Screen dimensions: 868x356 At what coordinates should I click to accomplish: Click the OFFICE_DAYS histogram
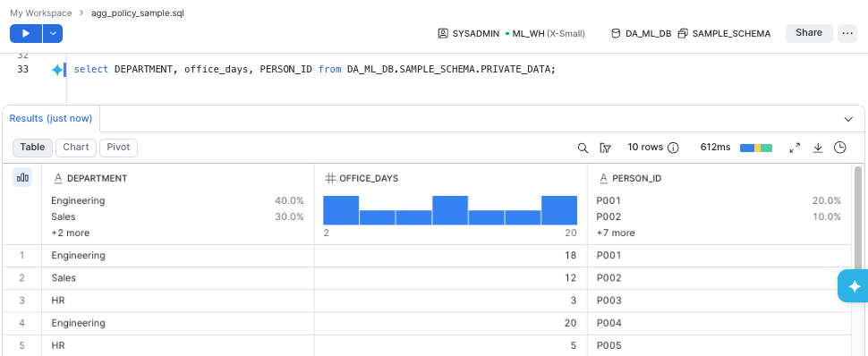click(450, 210)
